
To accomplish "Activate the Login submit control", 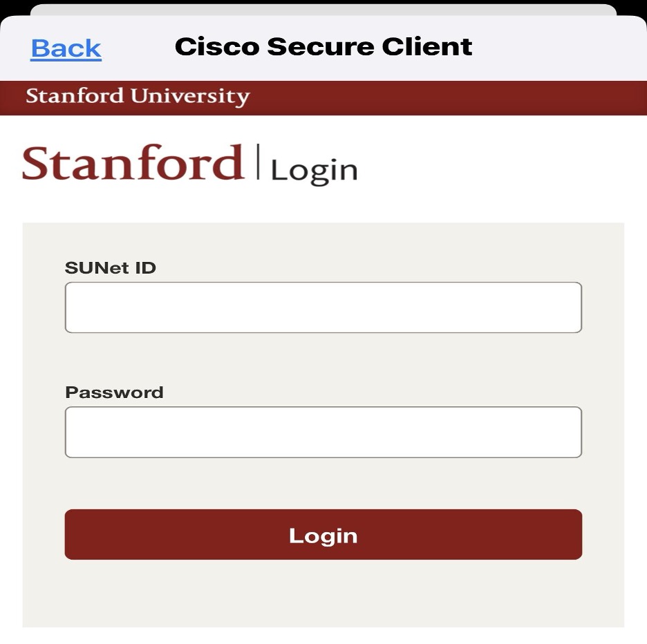I will coord(323,534).
